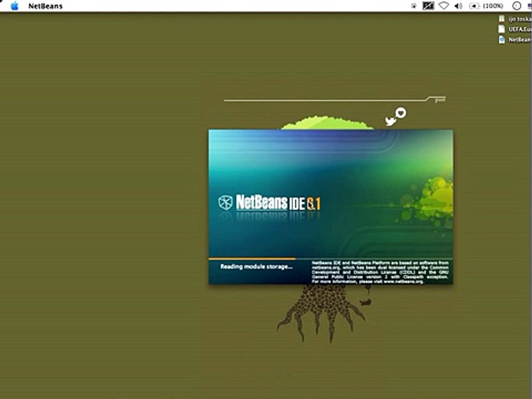
Task: Open the NetBeans application menu
Action: pyautogui.click(x=45, y=6)
